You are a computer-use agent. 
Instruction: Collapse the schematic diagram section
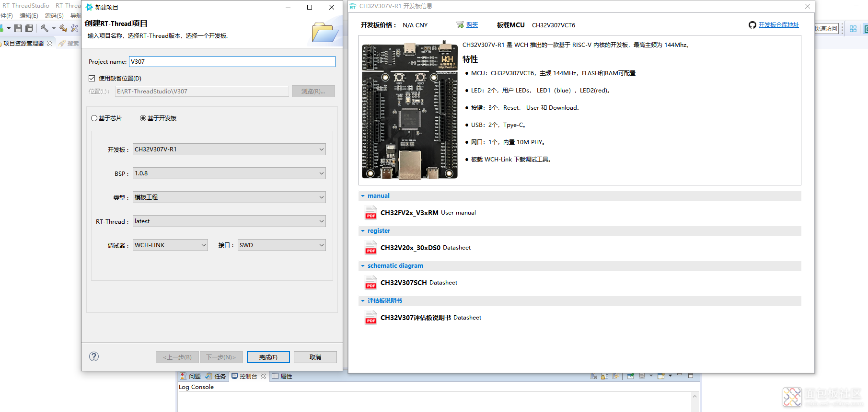[363, 266]
